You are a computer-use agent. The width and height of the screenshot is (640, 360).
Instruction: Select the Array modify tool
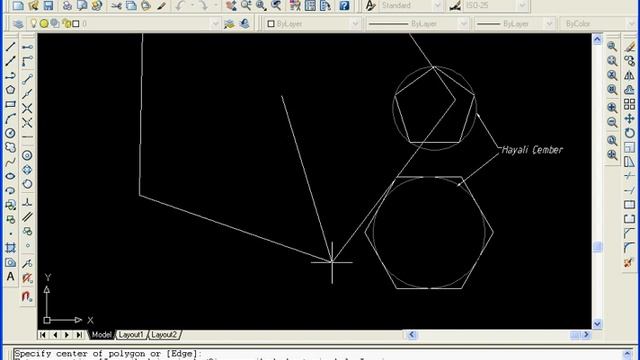click(629, 104)
